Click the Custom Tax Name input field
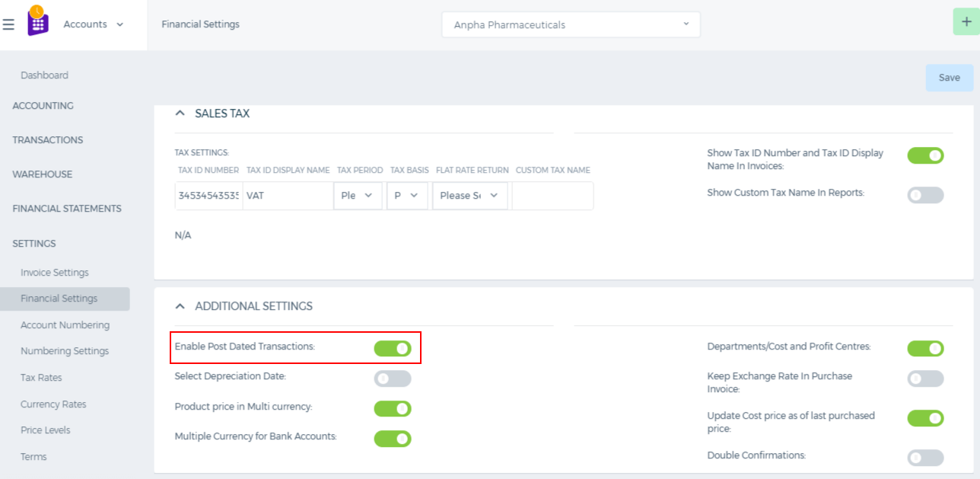980x479 pixels. [x=552, y=196]
